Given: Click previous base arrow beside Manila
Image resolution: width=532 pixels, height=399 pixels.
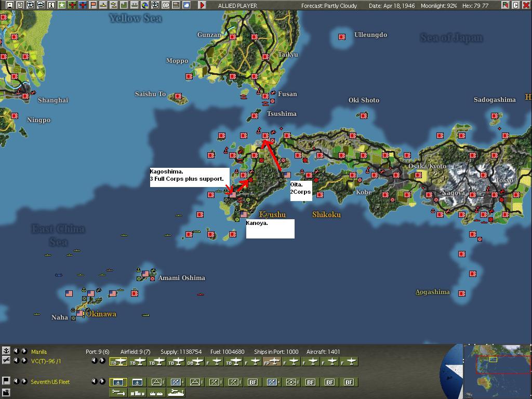Looking at the screenshot, I should (x=16, y=351).
